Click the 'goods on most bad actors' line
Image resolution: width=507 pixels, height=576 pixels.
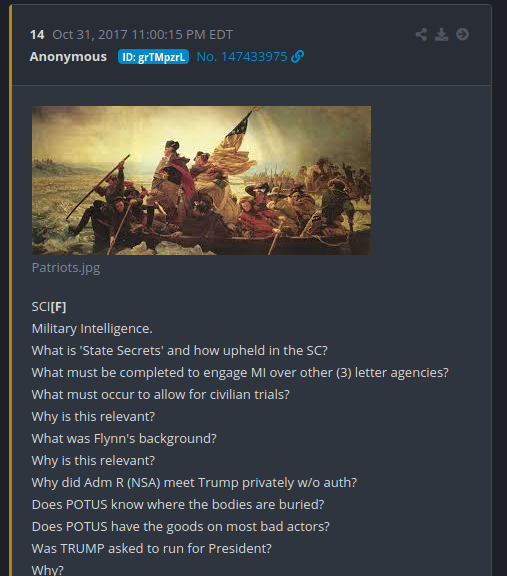pyautogui.click(x=181, y=526)
